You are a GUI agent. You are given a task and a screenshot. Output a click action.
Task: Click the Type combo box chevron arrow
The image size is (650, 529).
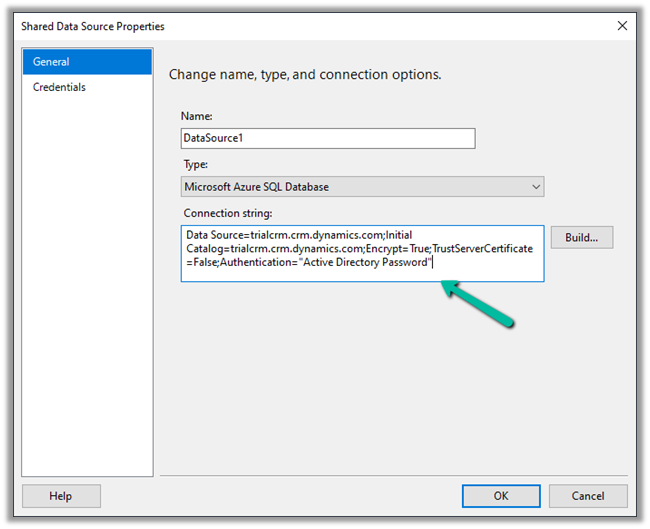(536, 187)
